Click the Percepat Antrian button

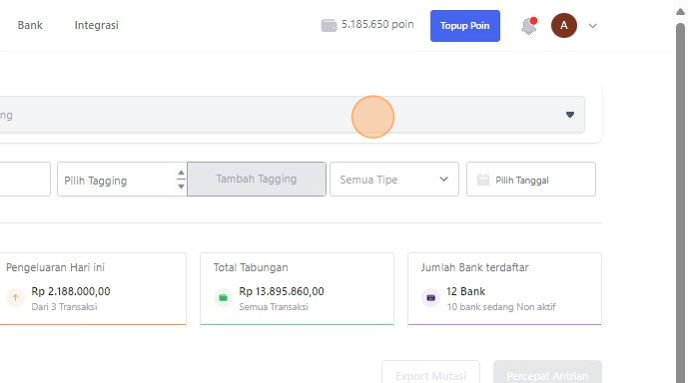[547, 372]
